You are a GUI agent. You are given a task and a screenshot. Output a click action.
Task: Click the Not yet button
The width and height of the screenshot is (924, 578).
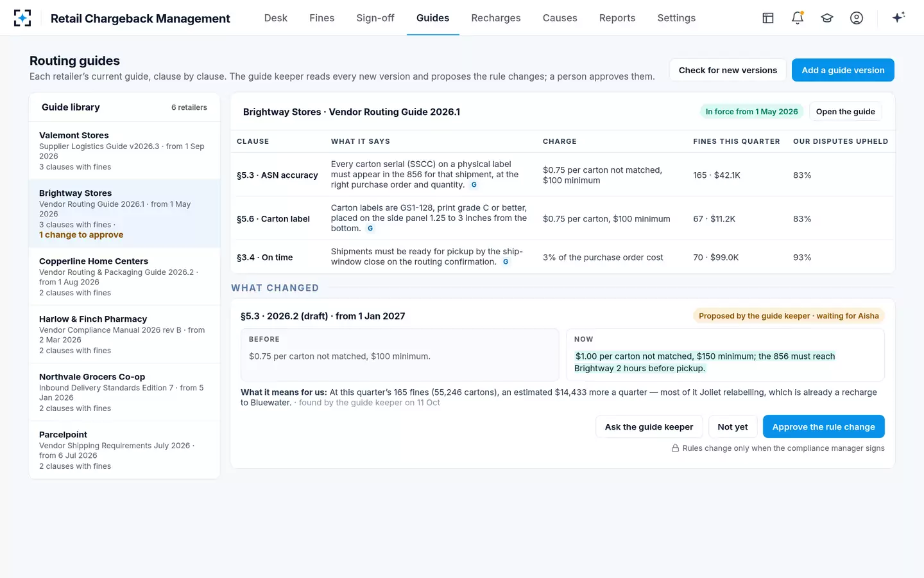pyautogui.click(x=733, y=427)
